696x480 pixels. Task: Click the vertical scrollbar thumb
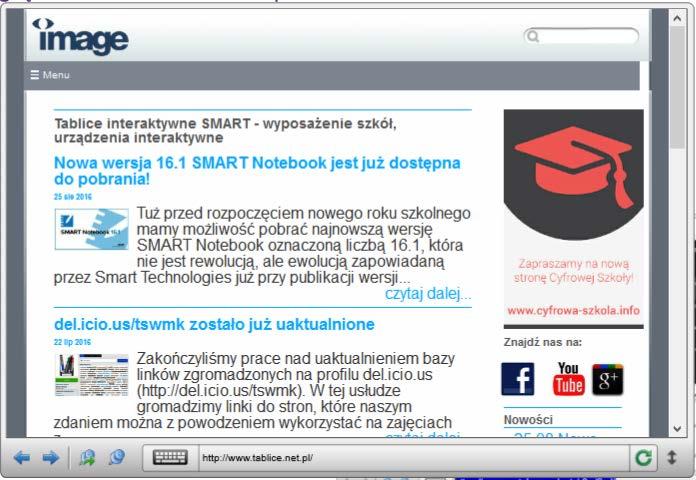[x=677, y=87]
